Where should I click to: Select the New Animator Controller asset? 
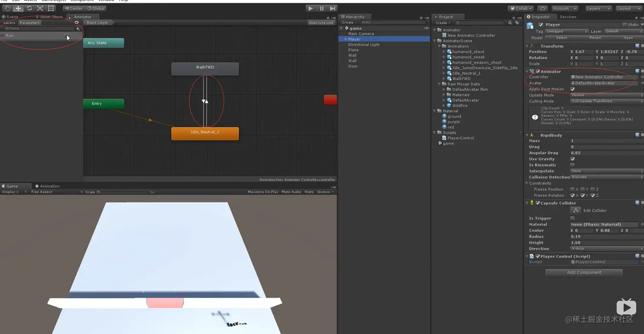click(468, 35)
